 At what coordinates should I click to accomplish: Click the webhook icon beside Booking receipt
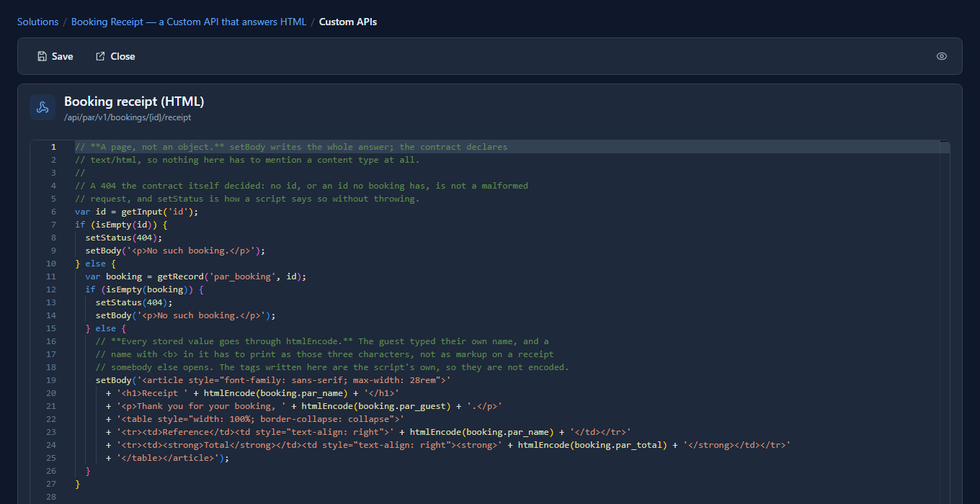pos(43,107)
